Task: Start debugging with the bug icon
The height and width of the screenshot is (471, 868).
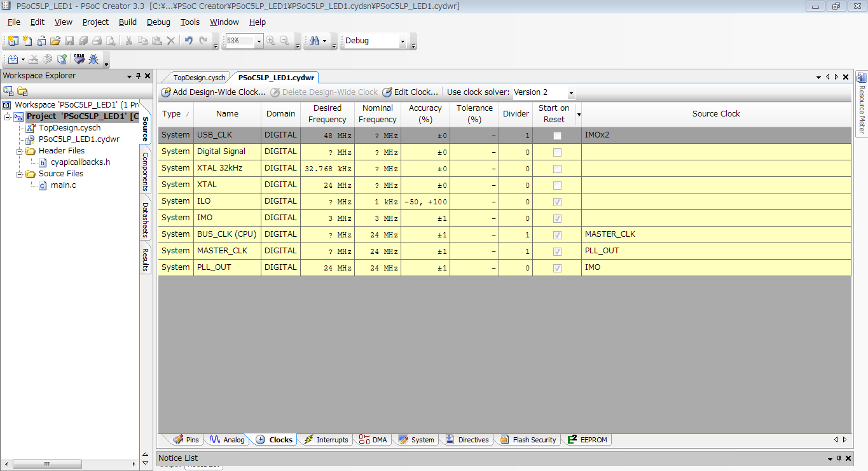Action: (x=93, y=59)
